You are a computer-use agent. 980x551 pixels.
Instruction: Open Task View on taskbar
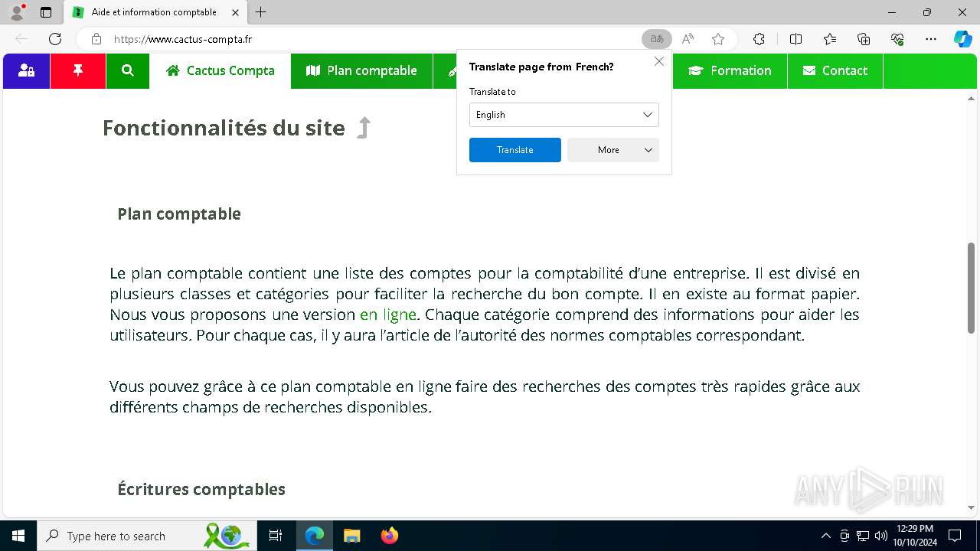pos(276,536)
